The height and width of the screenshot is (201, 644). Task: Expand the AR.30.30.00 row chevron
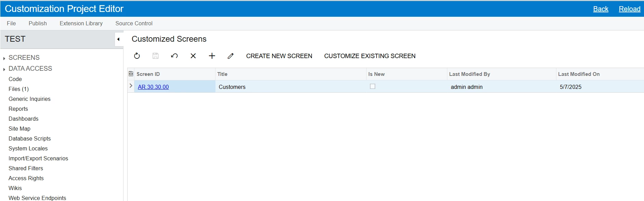131,86
